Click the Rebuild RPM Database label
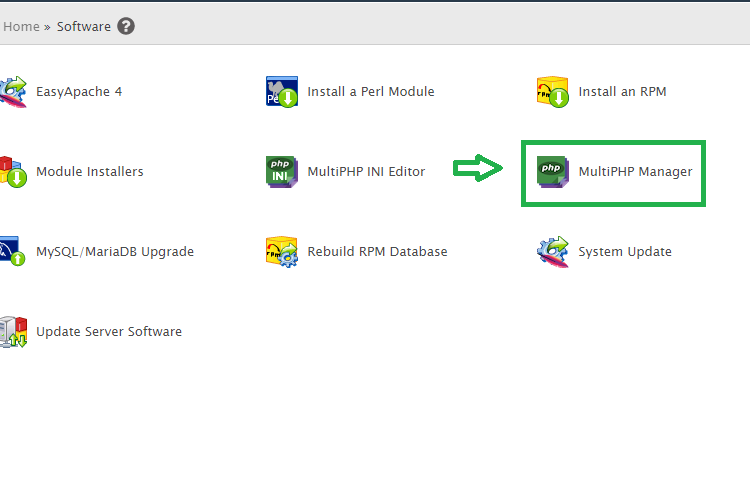750x500 pixels. [377, 251]
